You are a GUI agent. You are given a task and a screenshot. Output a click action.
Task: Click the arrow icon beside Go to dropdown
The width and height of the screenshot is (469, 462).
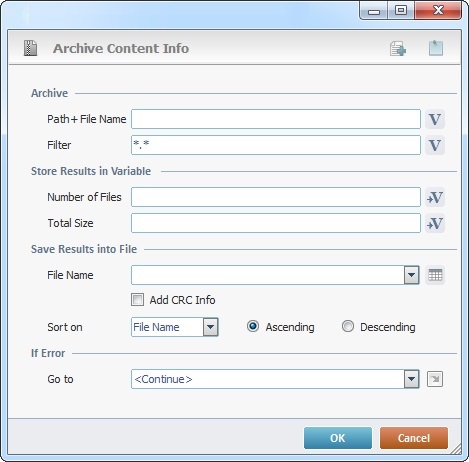[x=435, y=379]
